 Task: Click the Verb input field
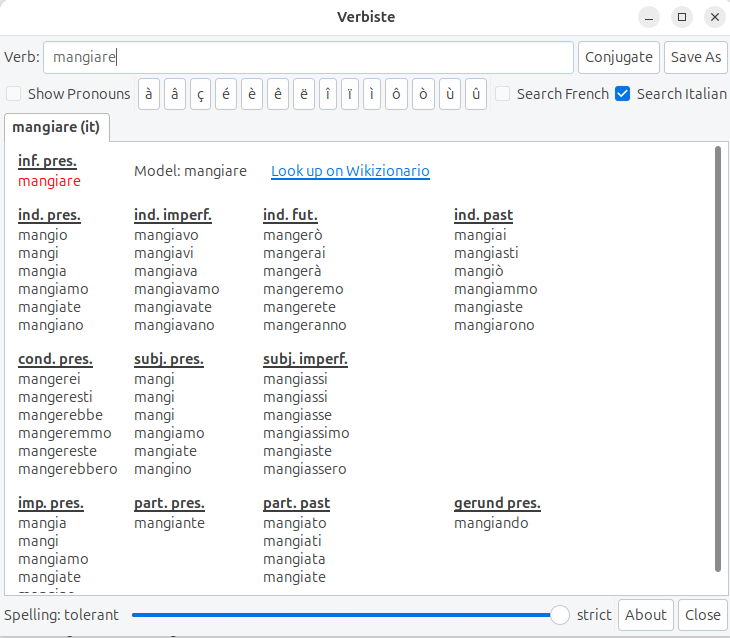point(309,57)
